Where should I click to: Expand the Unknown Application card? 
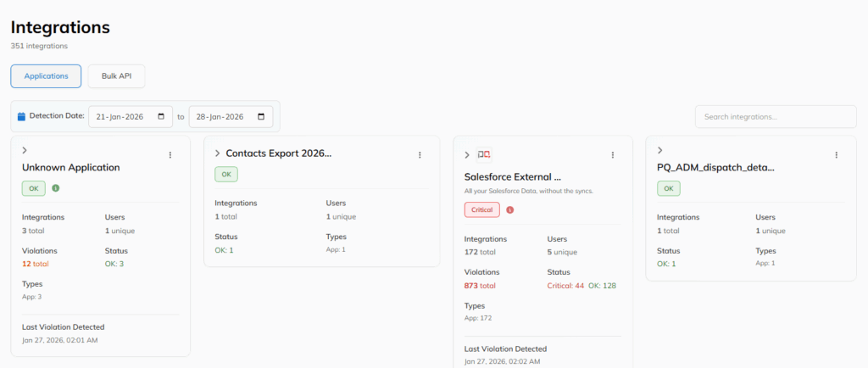pyautogui.click(x=25, y=150)
